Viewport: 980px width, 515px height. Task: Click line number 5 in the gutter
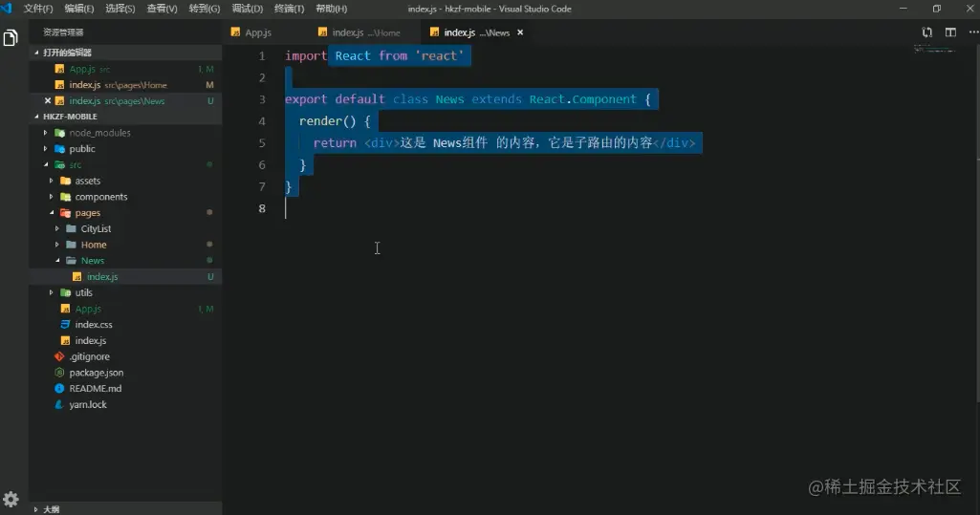(x=262, y=143)
